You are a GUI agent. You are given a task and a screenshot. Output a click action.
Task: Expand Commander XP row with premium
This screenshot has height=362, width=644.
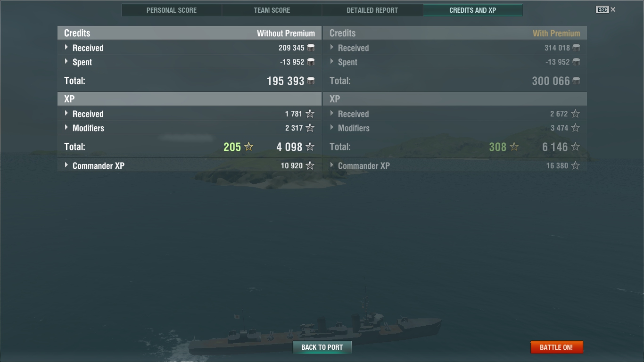(x=455, y=165)
